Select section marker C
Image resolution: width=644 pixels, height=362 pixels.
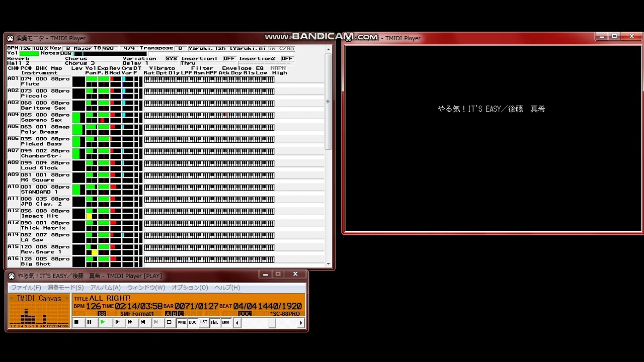181,314
